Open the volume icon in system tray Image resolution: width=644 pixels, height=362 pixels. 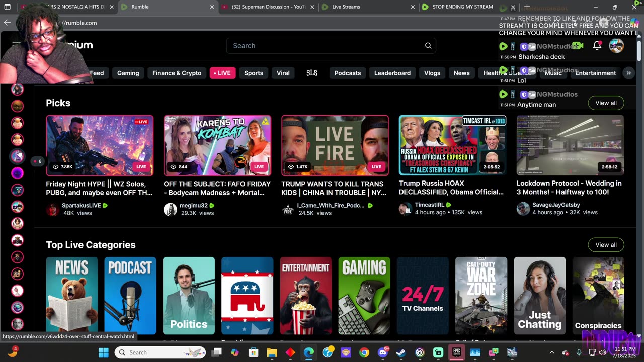pyautogui.click(x=603, y=352)
